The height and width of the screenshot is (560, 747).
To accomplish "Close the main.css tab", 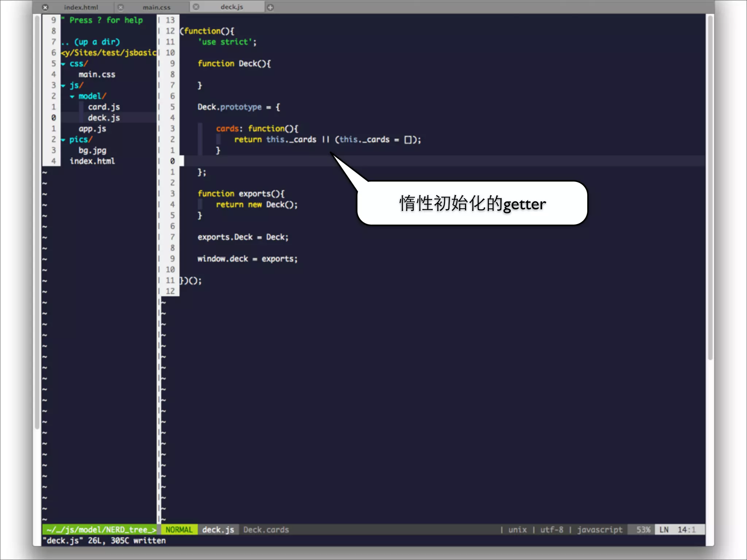I will (x=121, y=7).
